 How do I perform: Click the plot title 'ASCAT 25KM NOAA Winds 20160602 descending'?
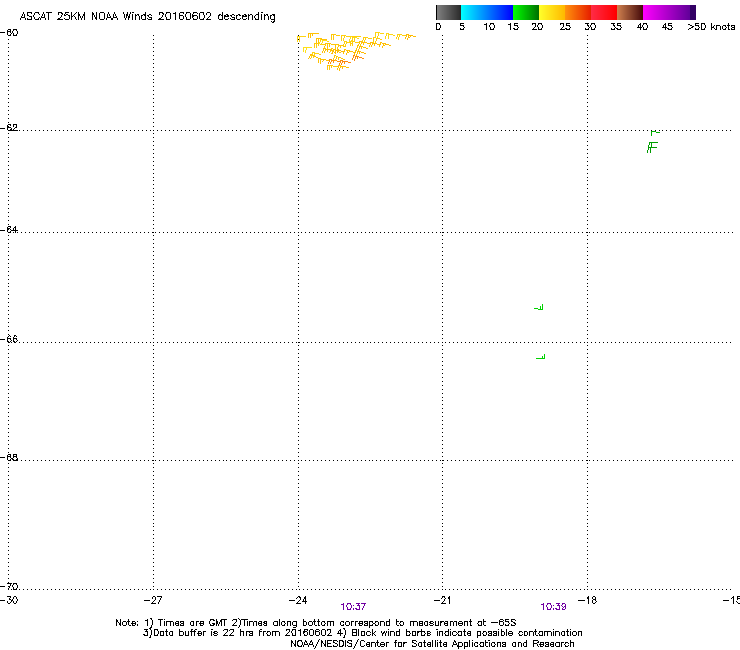coord(147,17)
